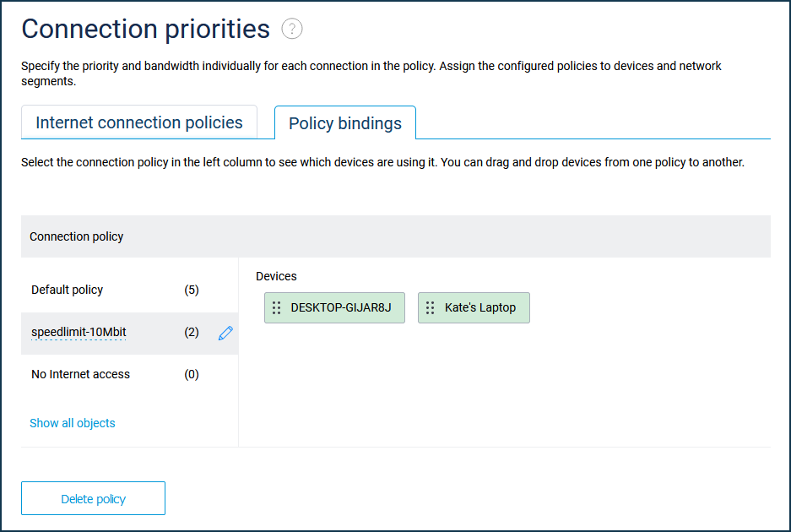
Task: Select the DESKTOP-GIJAR8J device chip
Action: 341,307
